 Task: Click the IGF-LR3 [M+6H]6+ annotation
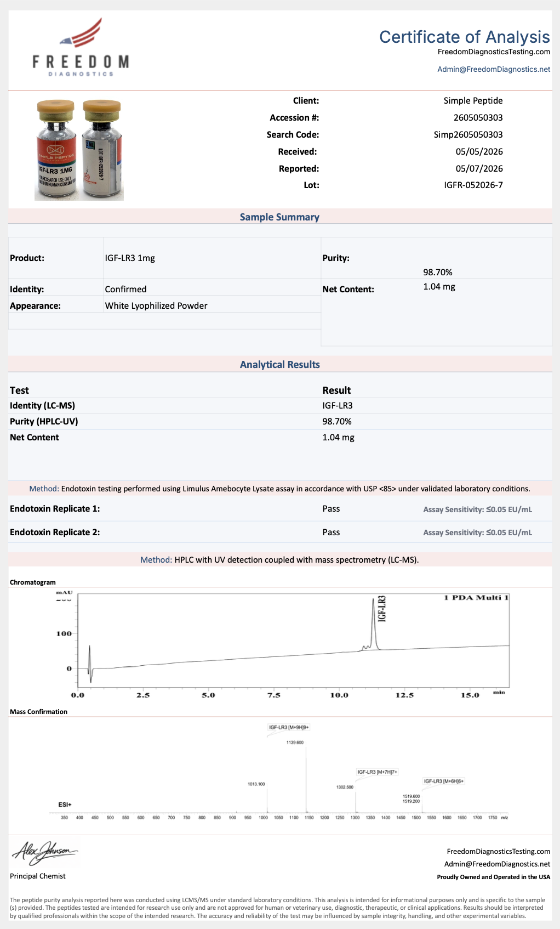(444, 781)
